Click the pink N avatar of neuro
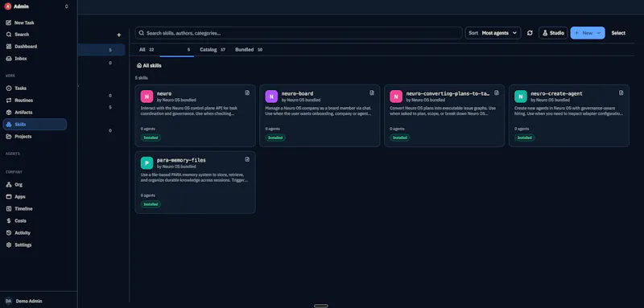Image resolution: width=644 pixels, height=308 pixels. coord(147,97)
